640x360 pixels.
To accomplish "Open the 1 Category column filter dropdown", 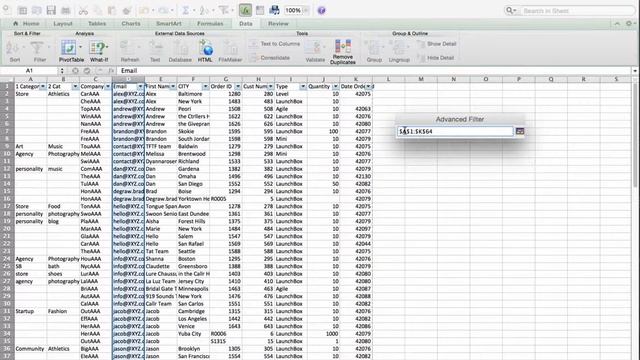I will (43, 87).
